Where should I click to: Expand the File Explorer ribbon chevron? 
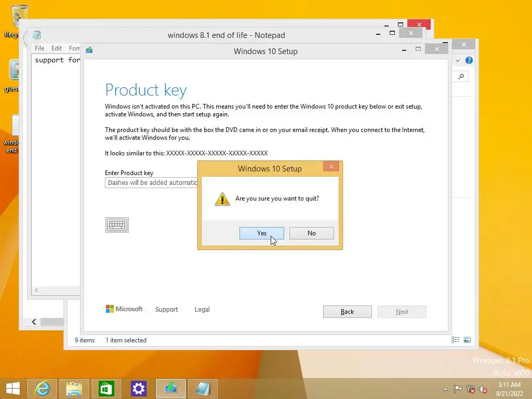coord(458,60)
